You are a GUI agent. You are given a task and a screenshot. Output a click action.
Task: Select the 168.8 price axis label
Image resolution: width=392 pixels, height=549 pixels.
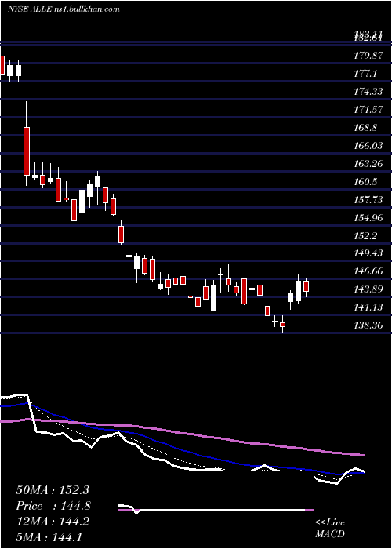(x=365, y=128)
